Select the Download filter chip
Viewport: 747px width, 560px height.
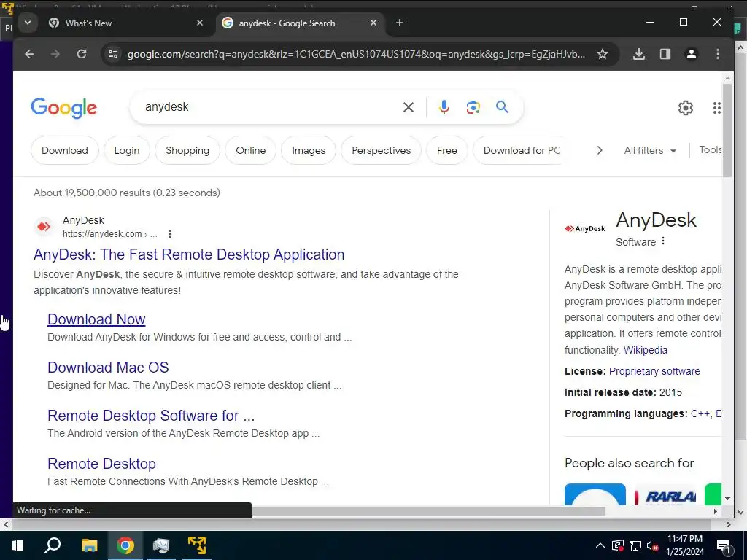(65, 150)
